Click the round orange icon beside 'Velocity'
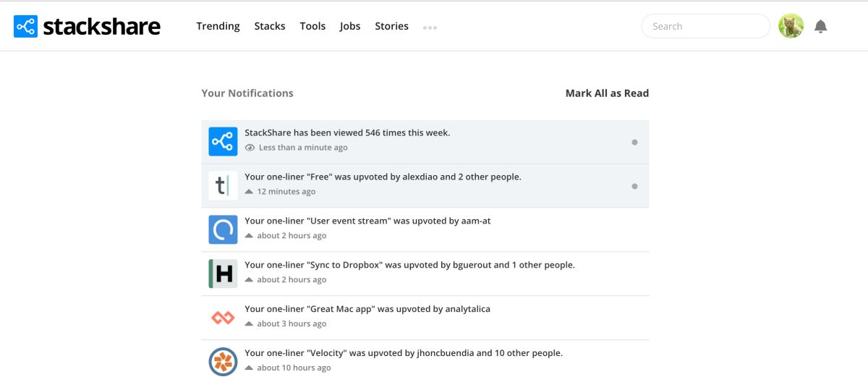868x377 pixels. (223, 362)
